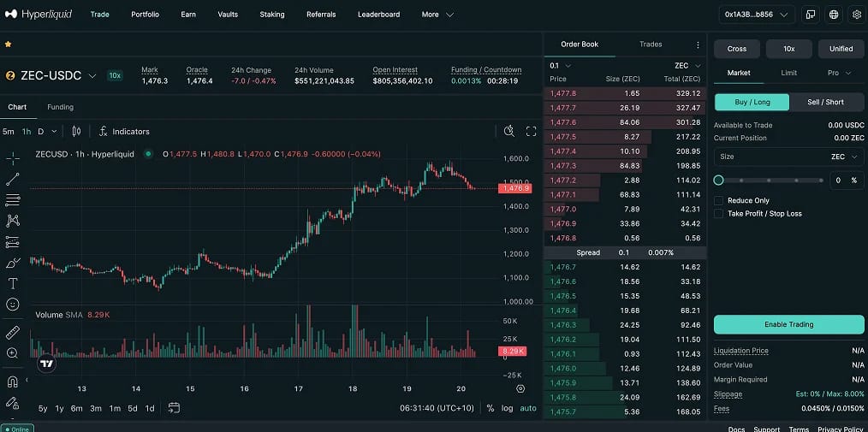Activate the zoom in tool
The image size is (868, 432).
13,353
